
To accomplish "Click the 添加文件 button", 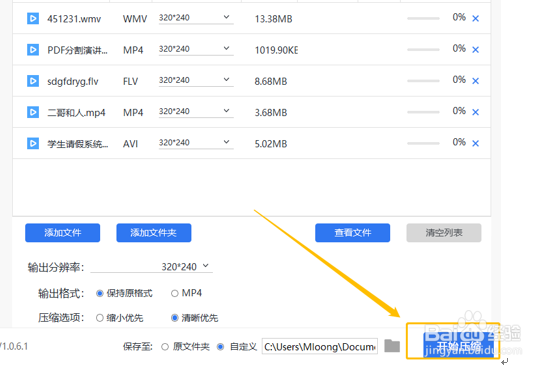I will point(63,233).
